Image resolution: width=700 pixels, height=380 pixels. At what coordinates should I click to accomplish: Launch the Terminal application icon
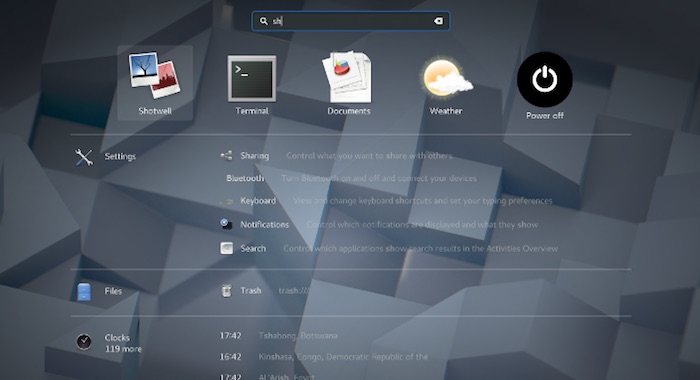252,79
